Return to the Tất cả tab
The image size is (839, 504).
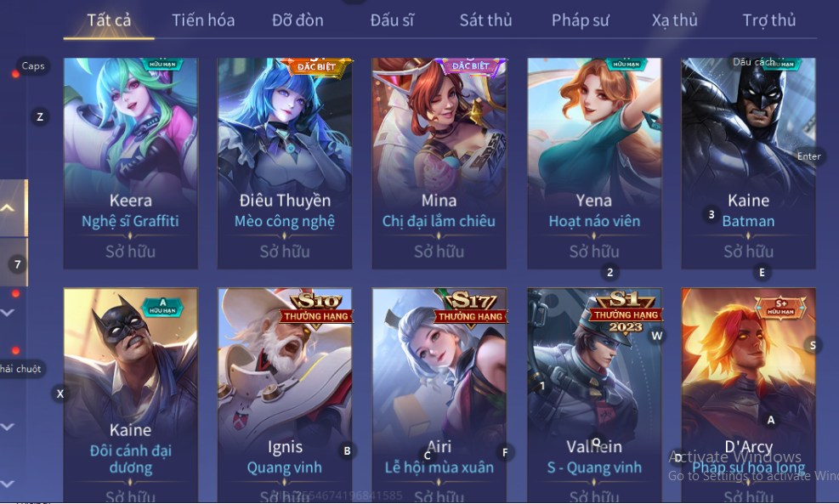(109, 20)
